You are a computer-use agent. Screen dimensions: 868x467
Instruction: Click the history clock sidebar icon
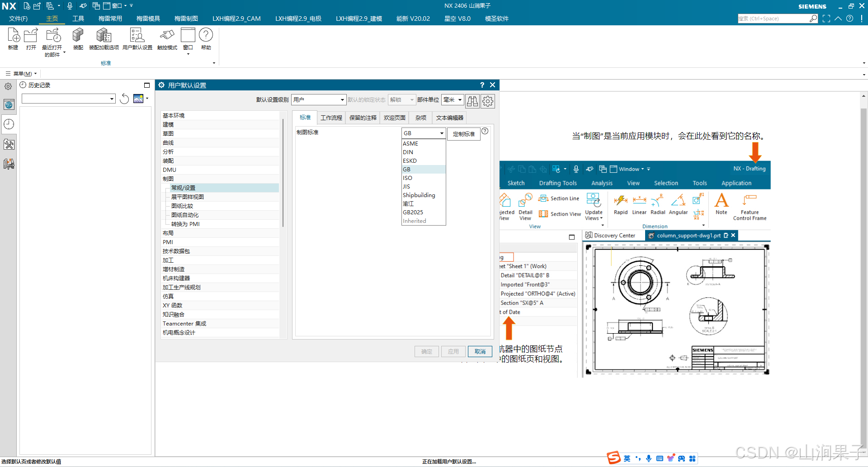(x=9, y=124)
